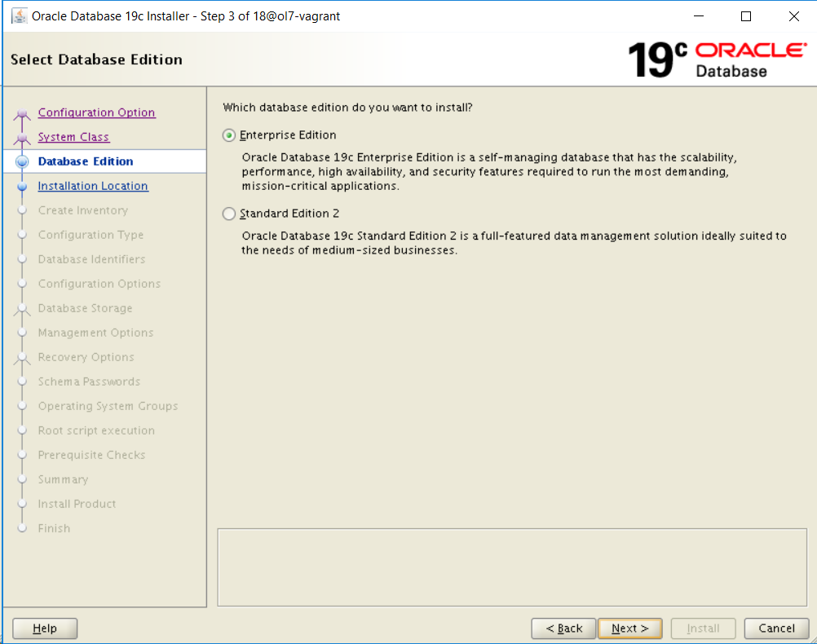Click the Root script execution step text

[x=96, y=431]
